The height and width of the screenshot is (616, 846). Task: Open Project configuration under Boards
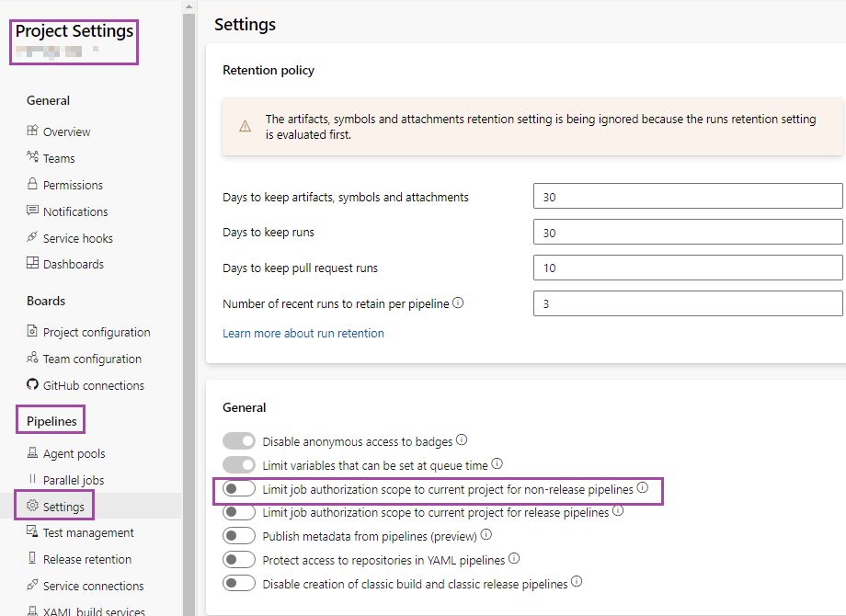(97, 332)
